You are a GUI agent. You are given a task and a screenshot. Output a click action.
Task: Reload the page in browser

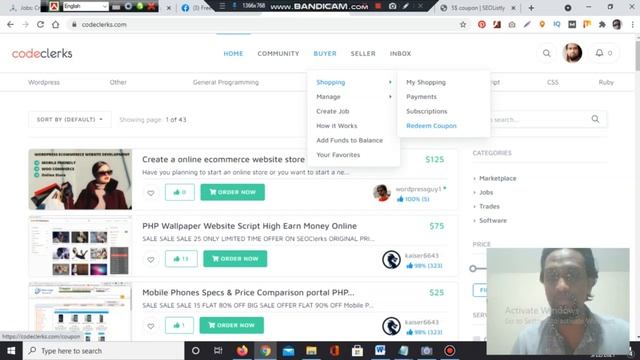coord(40,24)
